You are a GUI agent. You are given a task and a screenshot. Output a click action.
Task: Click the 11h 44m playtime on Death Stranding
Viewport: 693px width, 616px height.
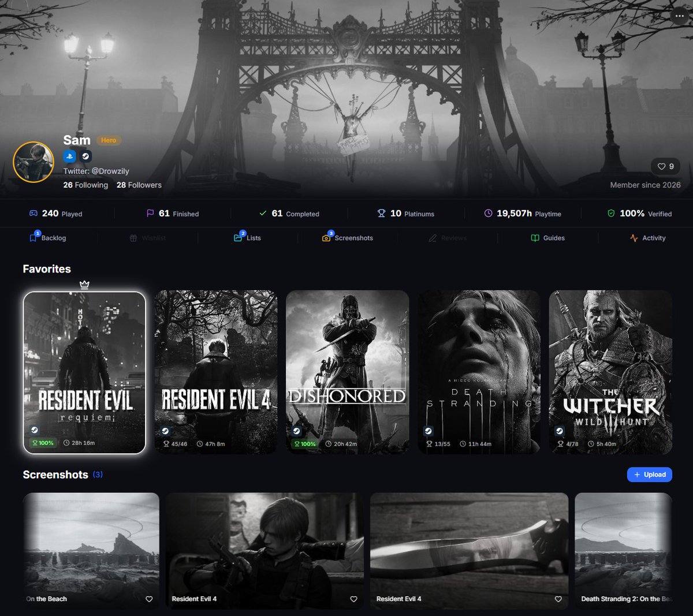pyautogui.click(x=475, y=444)
